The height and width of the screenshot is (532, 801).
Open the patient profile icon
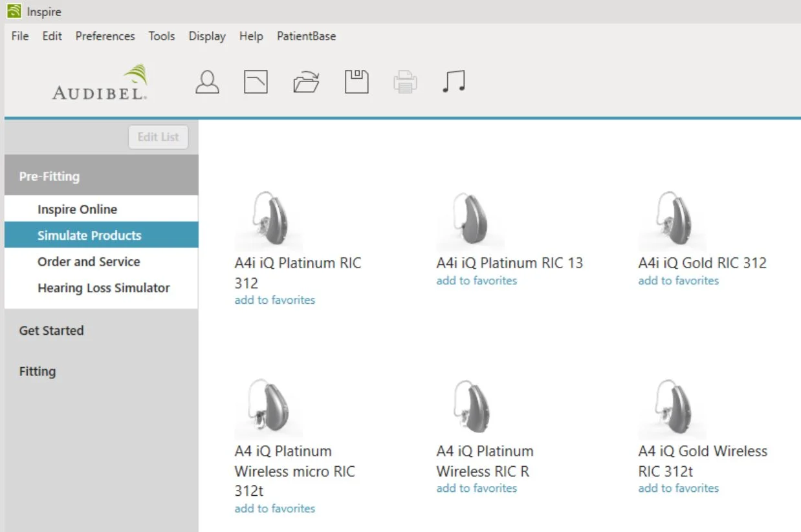207,82
